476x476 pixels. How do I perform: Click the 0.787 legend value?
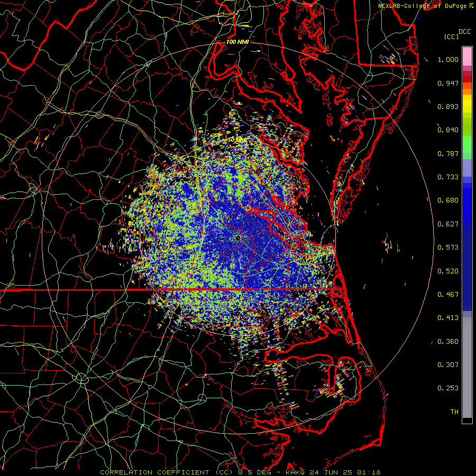coord(448,153)
